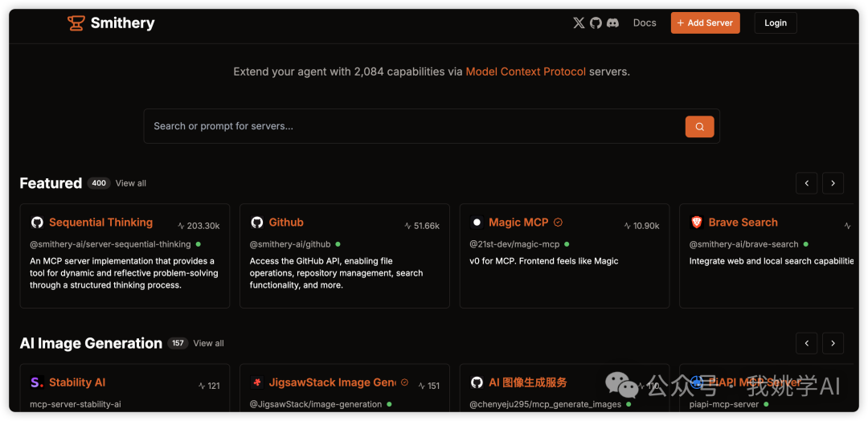Viewport: 868px width, 421px height.
Task: Click the verified badge beside Magic MCP
Action: pos(558,223)
